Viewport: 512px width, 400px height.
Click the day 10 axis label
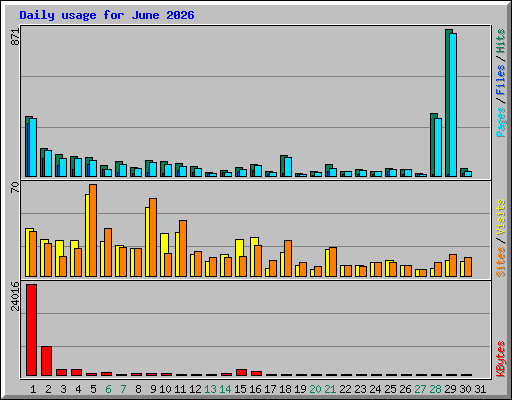(165, 389)
